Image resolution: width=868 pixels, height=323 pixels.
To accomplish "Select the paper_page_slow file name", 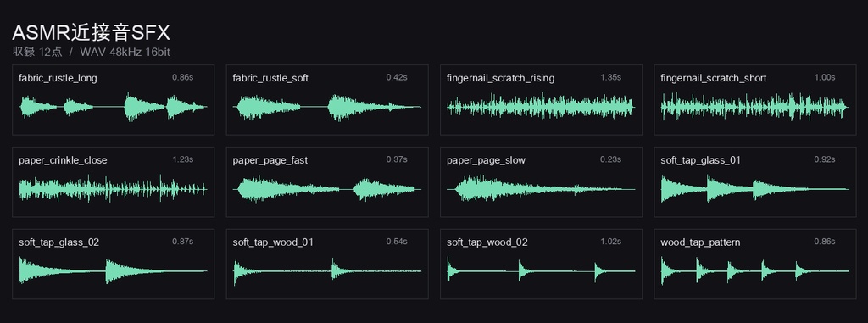I will (x=486, y=160).
